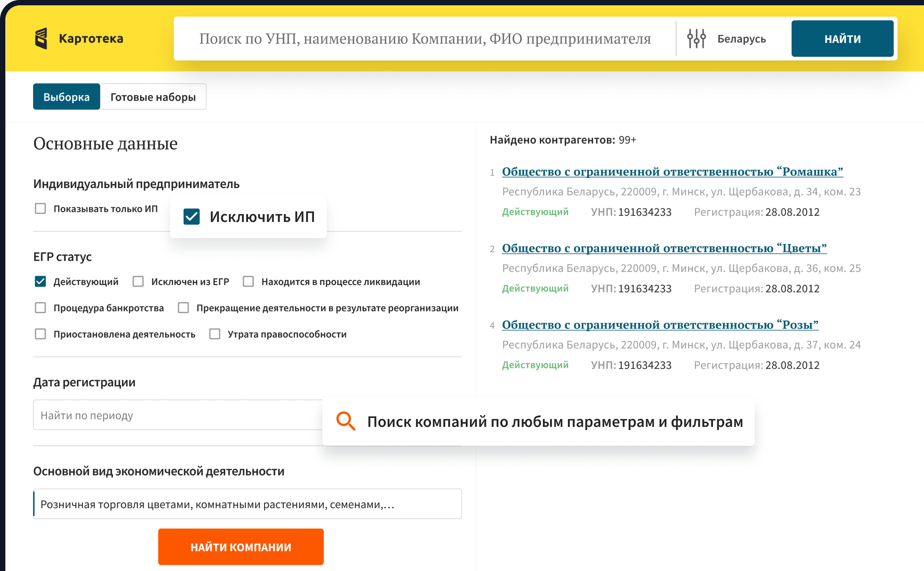Open the economic activity selection field

tap(247, 504)
